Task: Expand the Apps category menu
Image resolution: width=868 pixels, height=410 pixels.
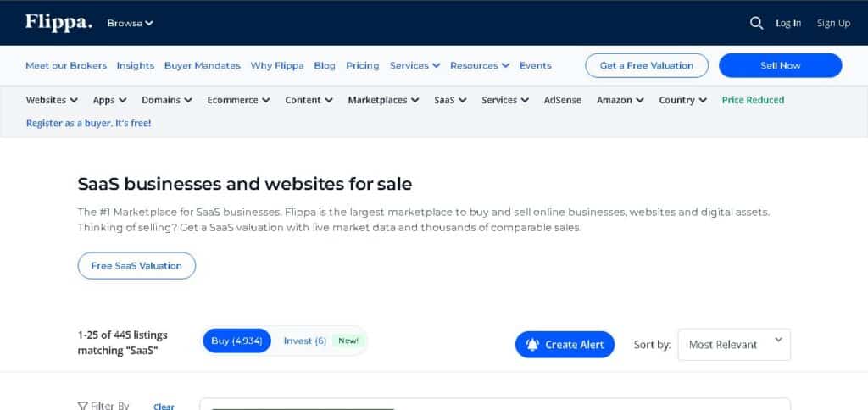Action: (x=109, y=100)
